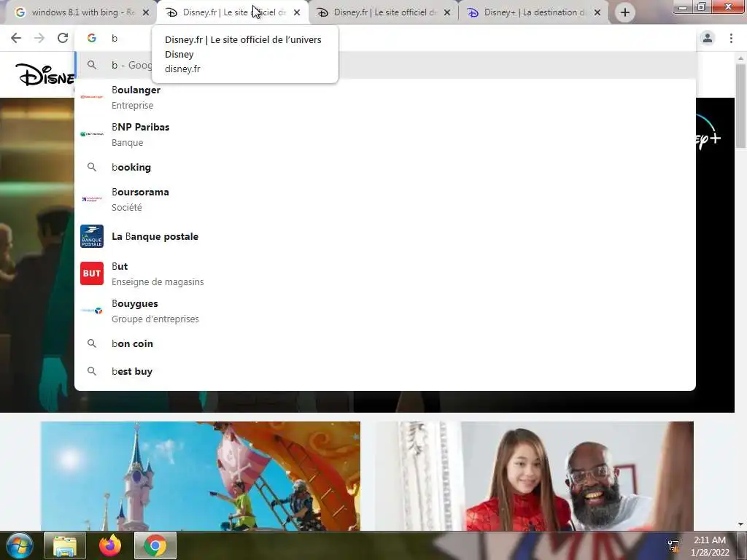Select the 'bon coin' search suggestion

pos(385,343)
